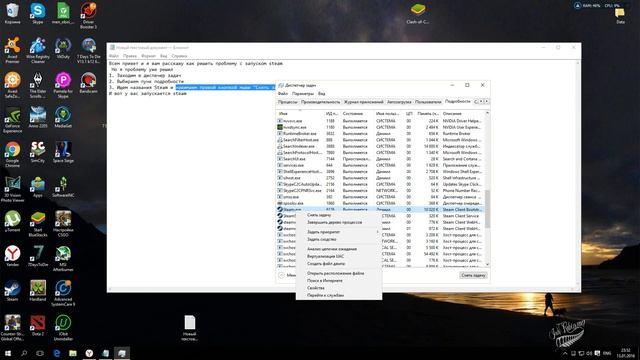Open the 7 Days To Die V13 shortcut
This screenshot has width=640, height=360.
(x=88, y=50)
